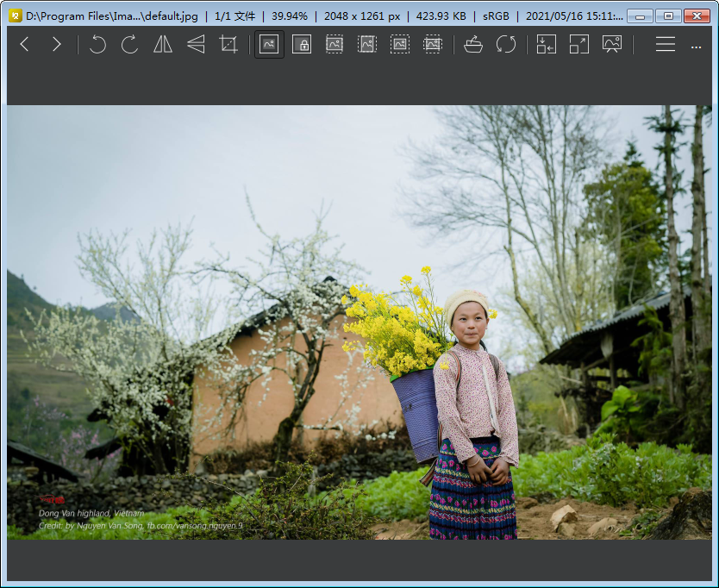Enable Scale to fit zoom mode
Viewport: 719px width, 588px height.
(400, 45)
